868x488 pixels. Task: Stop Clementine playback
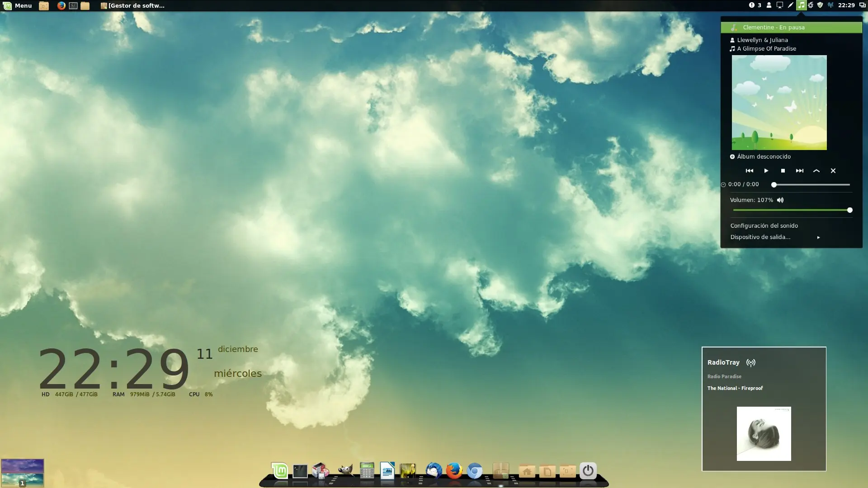click(783, 171)
